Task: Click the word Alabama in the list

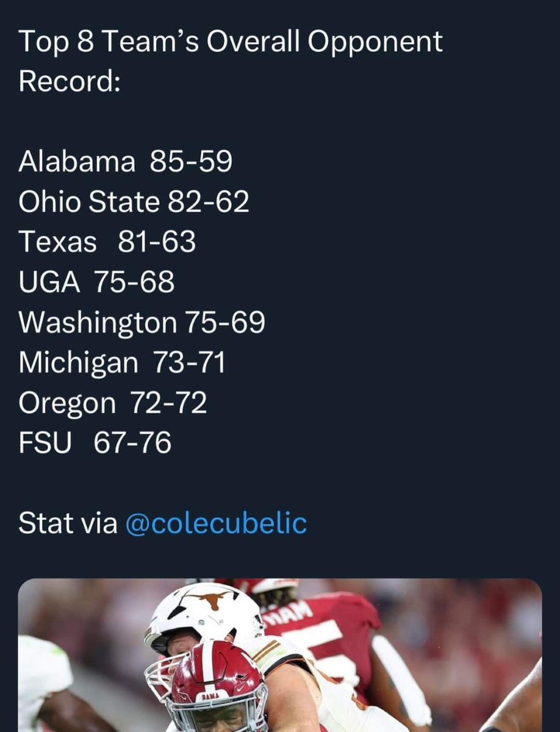Action: tap(77, 162)
